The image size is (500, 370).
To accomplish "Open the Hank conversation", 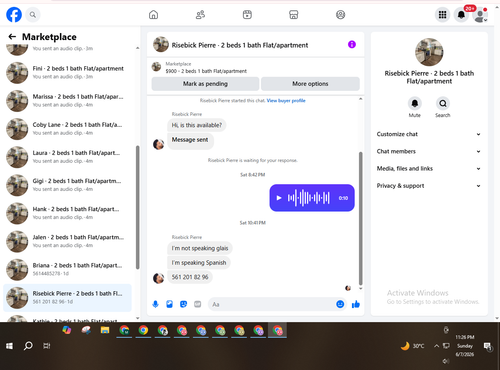I will coord(68,213).
